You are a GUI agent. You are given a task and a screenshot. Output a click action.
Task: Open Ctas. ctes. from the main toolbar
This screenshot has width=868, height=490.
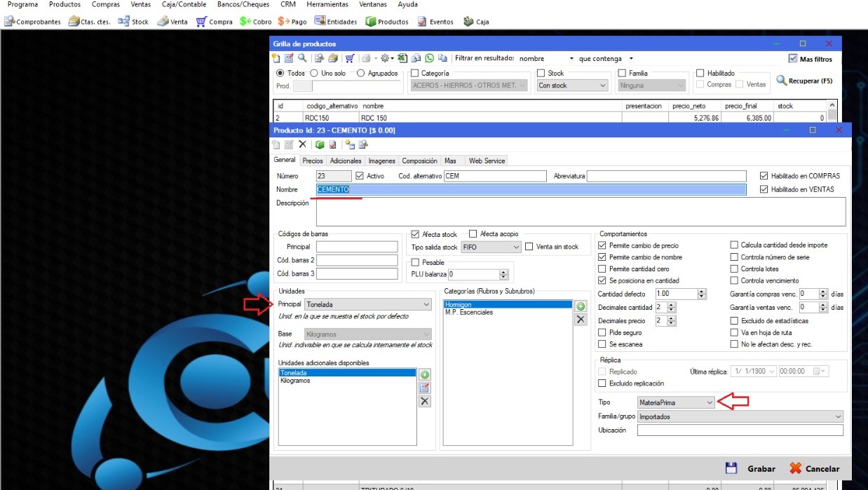click(x=89, y=22)
